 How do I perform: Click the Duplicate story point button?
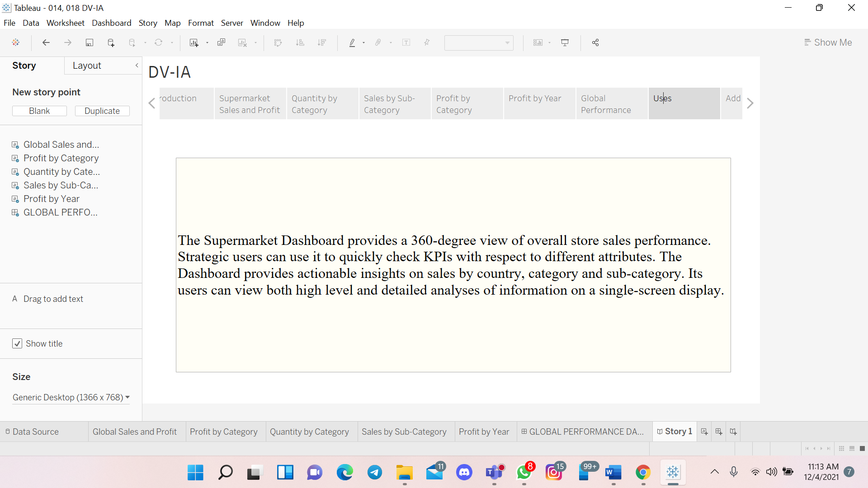tap(102, 111)
